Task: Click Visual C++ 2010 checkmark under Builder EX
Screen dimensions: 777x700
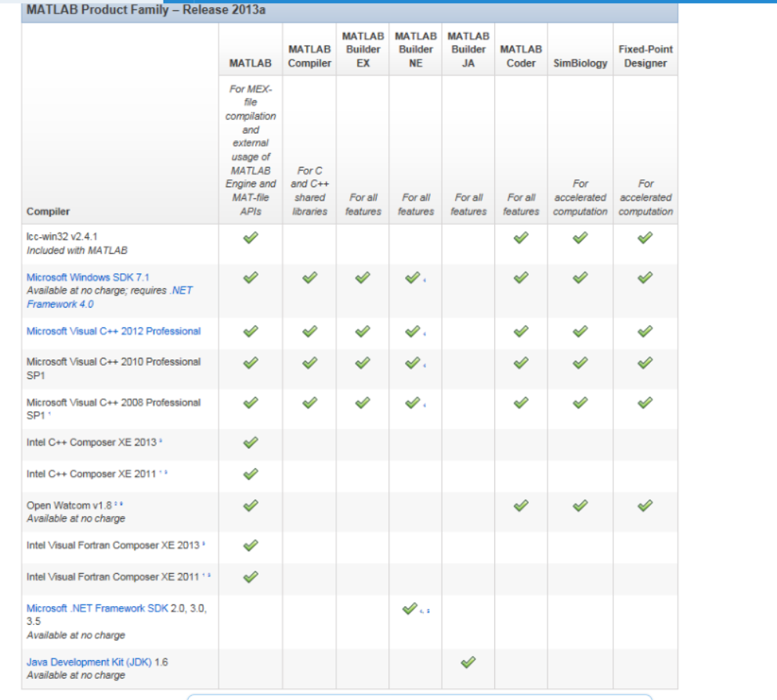Action: tap(363, 363)
